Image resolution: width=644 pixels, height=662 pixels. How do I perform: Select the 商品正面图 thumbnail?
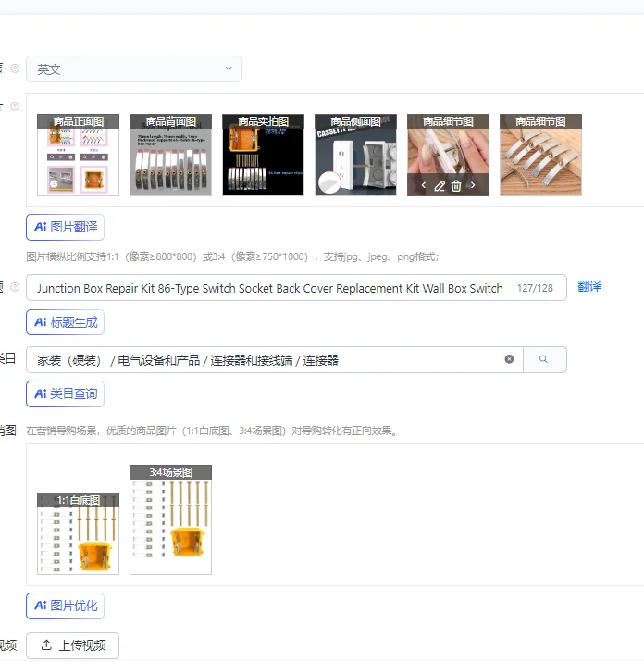[78, 155]
